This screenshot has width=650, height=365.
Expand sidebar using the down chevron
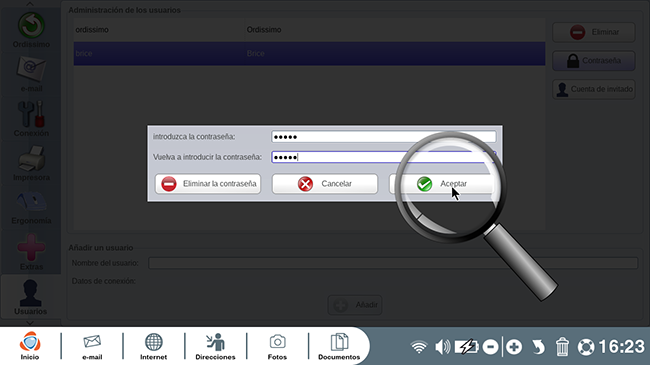pos(30,322)
